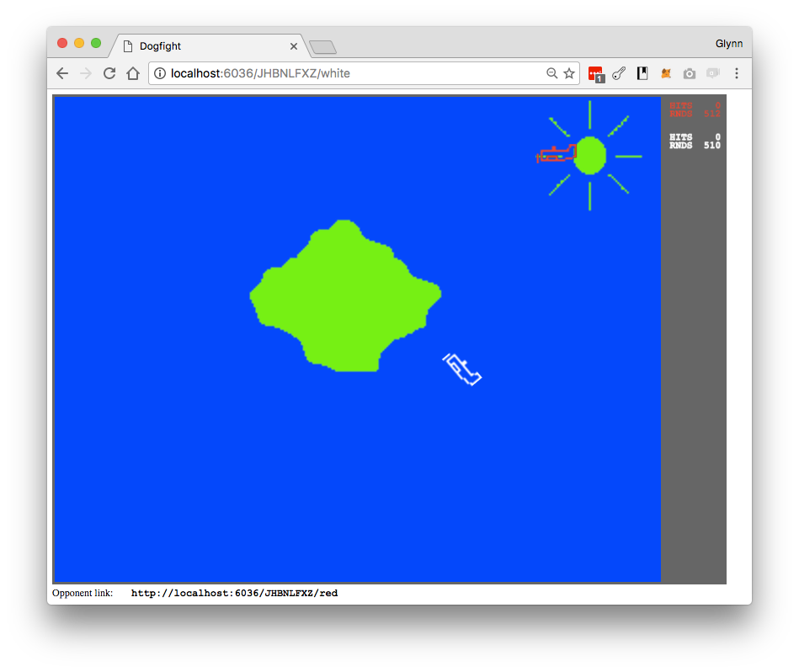Open a new browser tab

pos(322,46)
